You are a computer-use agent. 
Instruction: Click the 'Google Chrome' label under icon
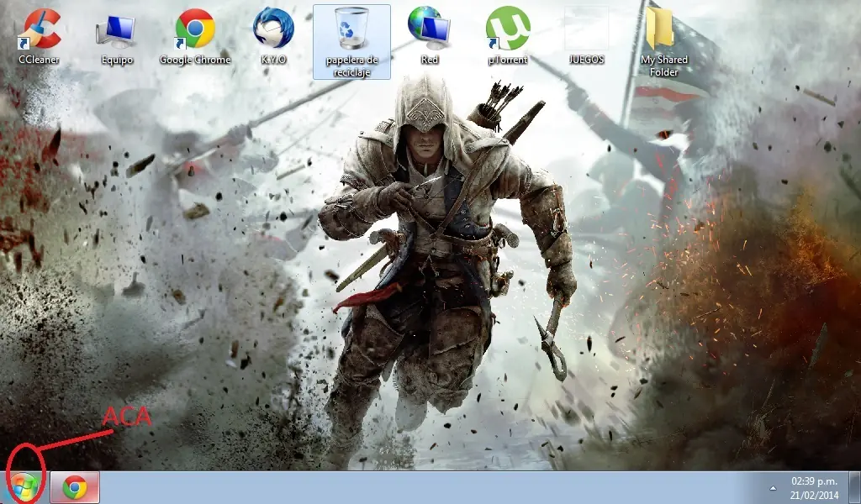(x=194, y=60)
